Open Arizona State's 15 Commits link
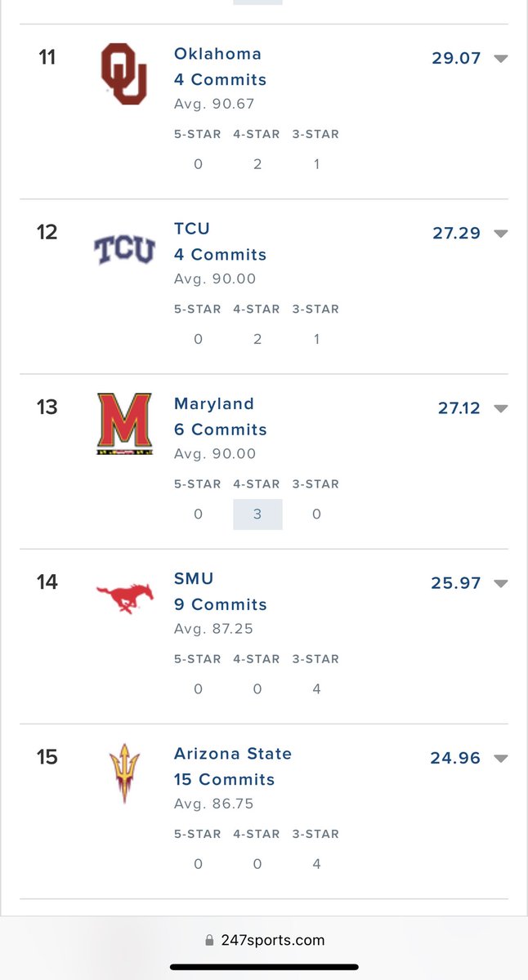This screenshot has height=980, width=528. pyautogui.click(x=225, y=779)
